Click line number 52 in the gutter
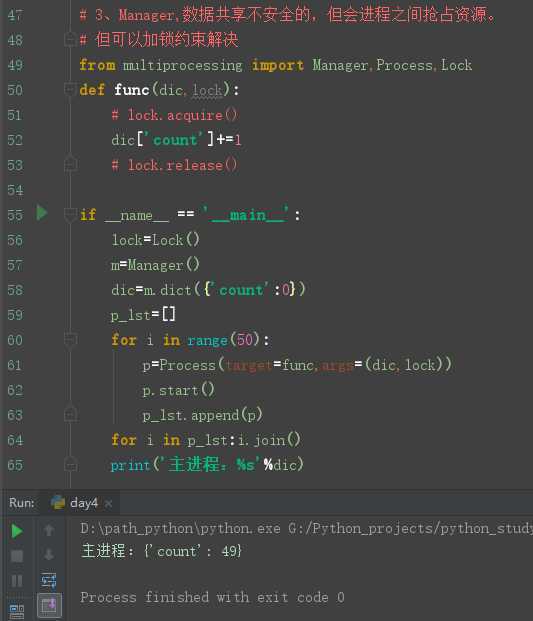This screenshot has width=533, height=621. click(15, 140)
